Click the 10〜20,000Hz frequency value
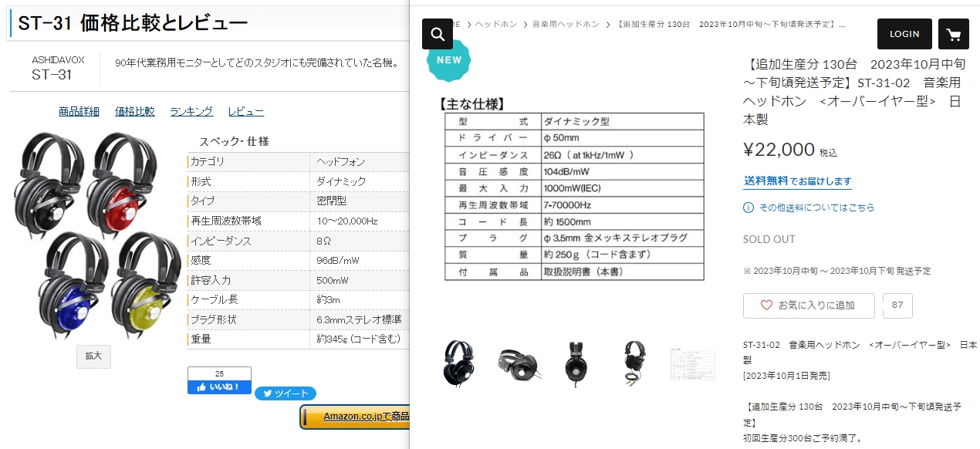 [347, 221]
